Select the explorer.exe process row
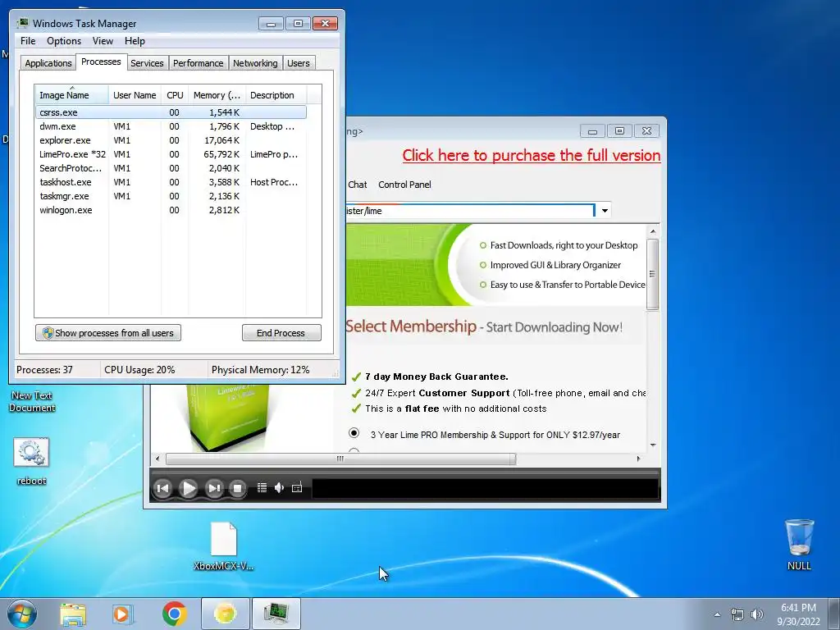Screen dimensions: 840x630 pos(171,140)
